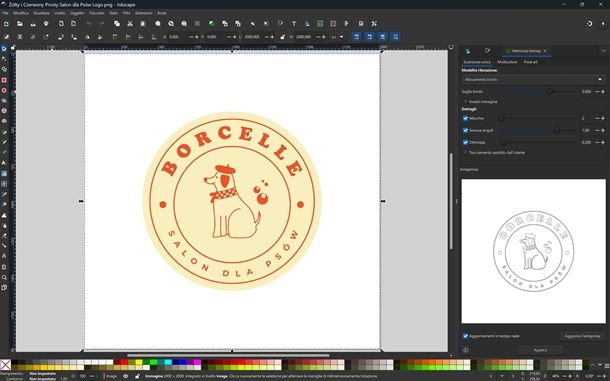
Task: Click the Smussa angoli slider handle
Action: point(557,130)
